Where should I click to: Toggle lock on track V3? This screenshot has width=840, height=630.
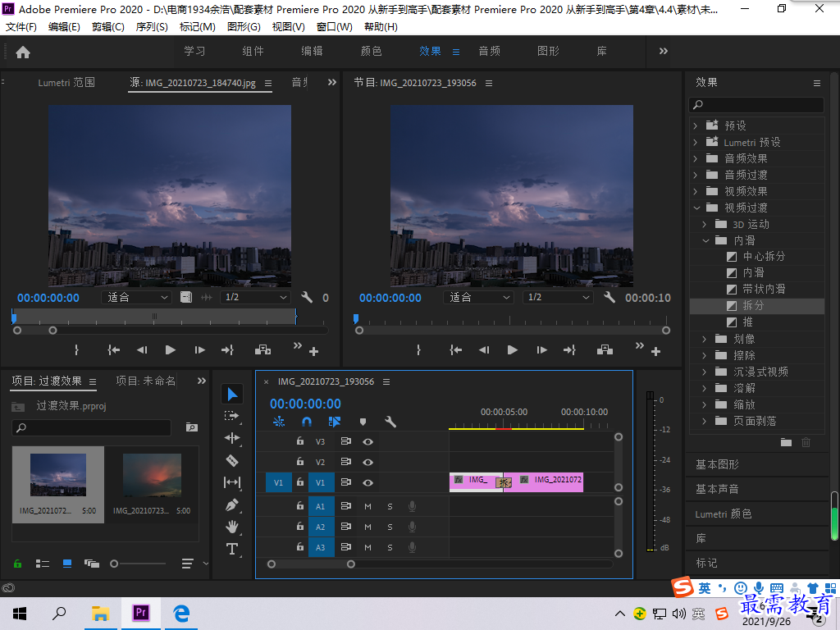point(300,441)
